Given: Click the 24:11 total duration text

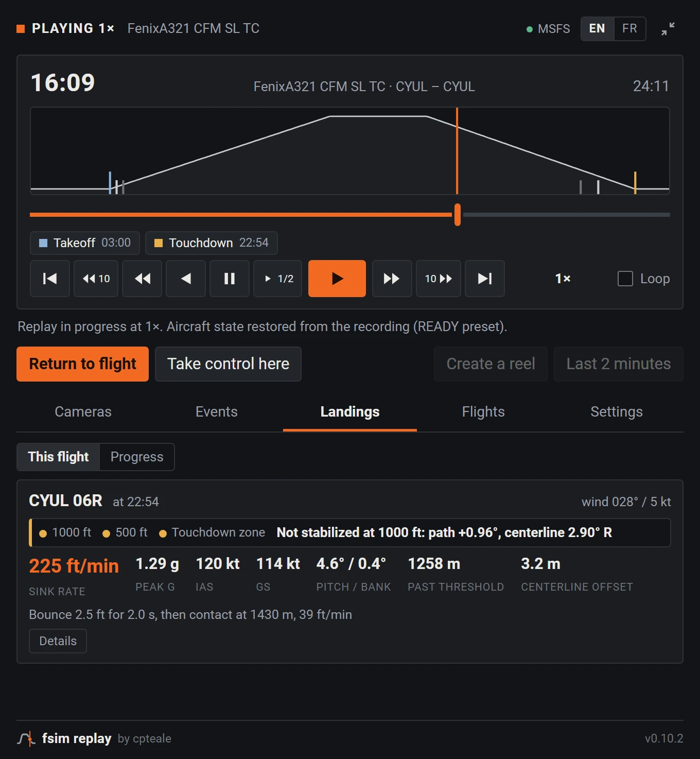Looking at the screenshot, I should (x=651, y=86).
